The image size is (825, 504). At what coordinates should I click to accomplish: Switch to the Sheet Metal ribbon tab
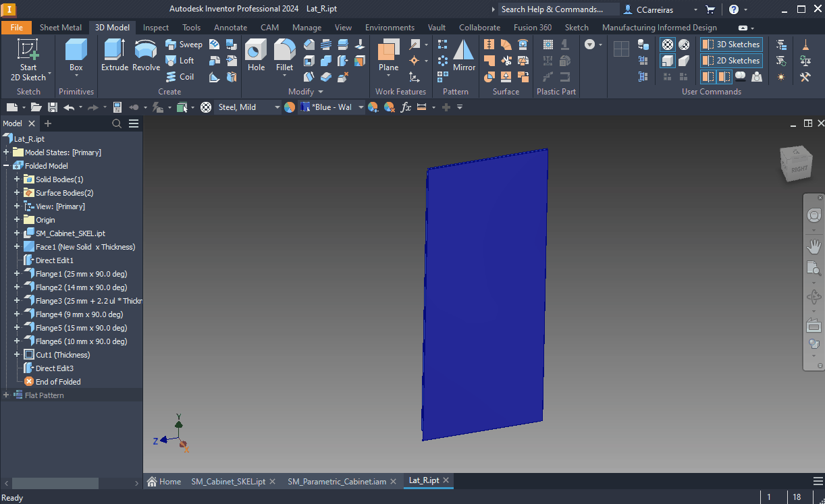coord(60,28)
